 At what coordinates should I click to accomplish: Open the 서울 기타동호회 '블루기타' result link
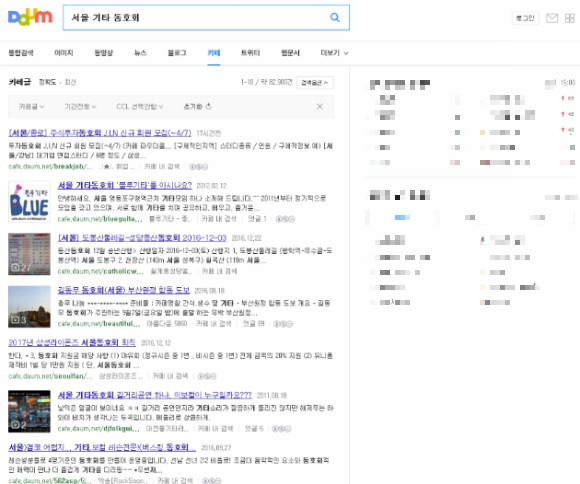coord(125,185)
